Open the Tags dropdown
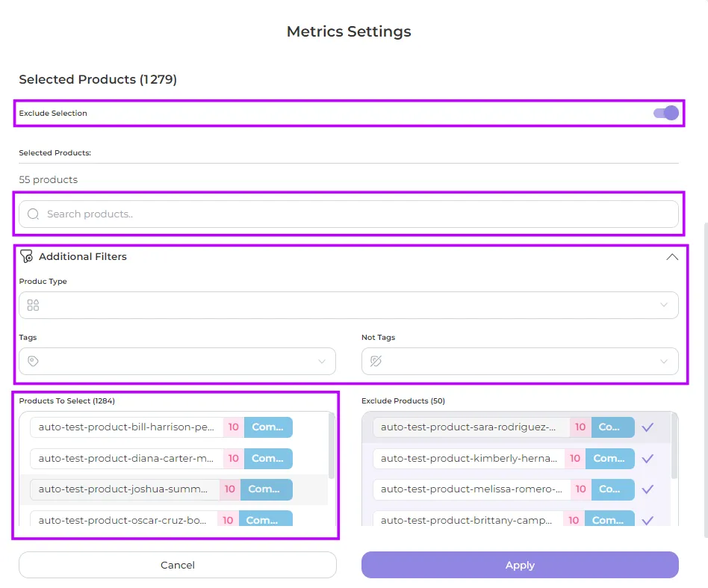 [x=177, y=361]
